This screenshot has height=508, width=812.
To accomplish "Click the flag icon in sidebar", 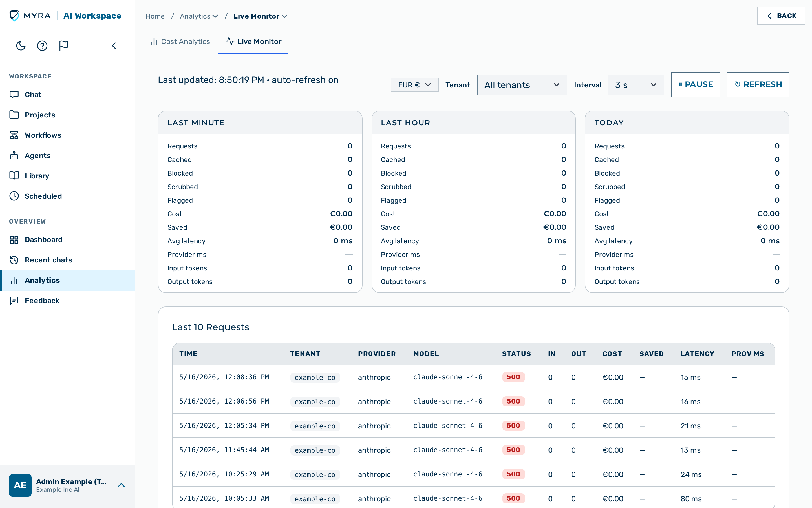I will [x=64, y=46].
